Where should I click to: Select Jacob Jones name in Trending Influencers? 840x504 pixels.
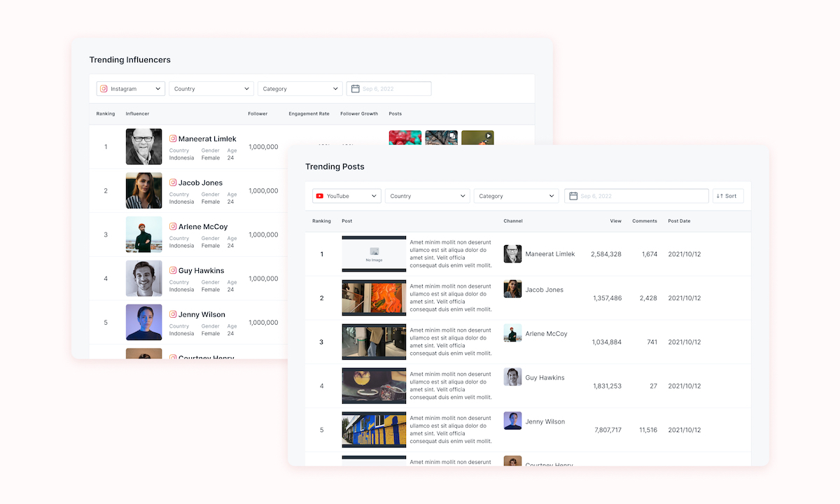(200, 183)
